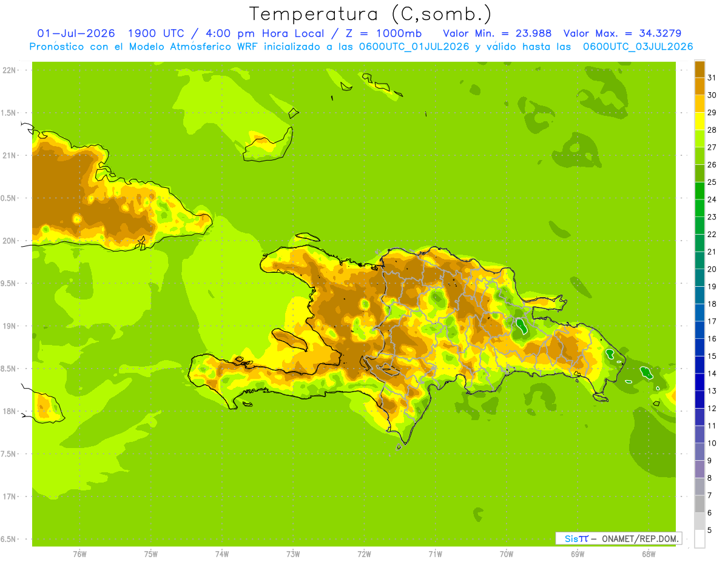The height and width of the screenshot is (562, 728).
Task: Pick the gray legend band between 6 and 7
Action: (x=699, y=504)
